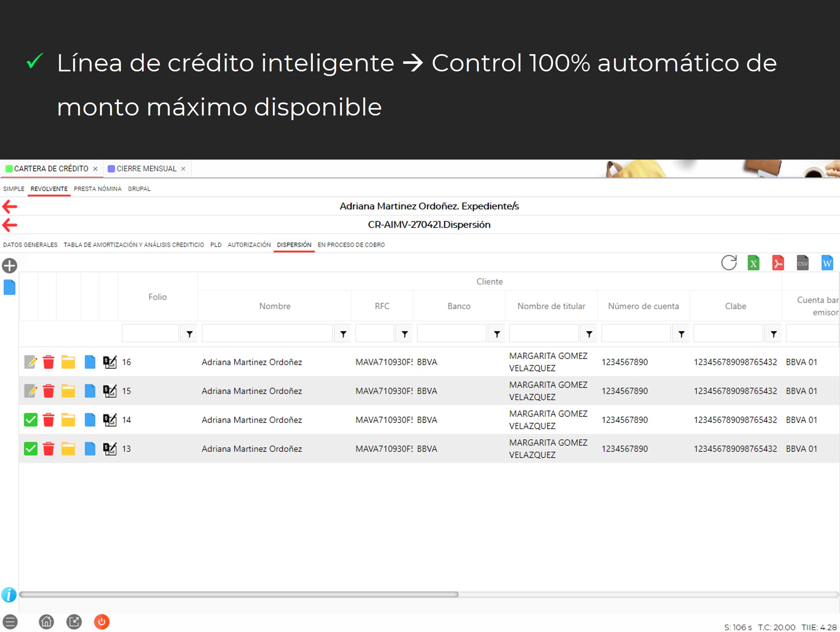Open the Nombre column filter dropdown
The width and height of the screenshot is (840, 632).
[343, 334]
